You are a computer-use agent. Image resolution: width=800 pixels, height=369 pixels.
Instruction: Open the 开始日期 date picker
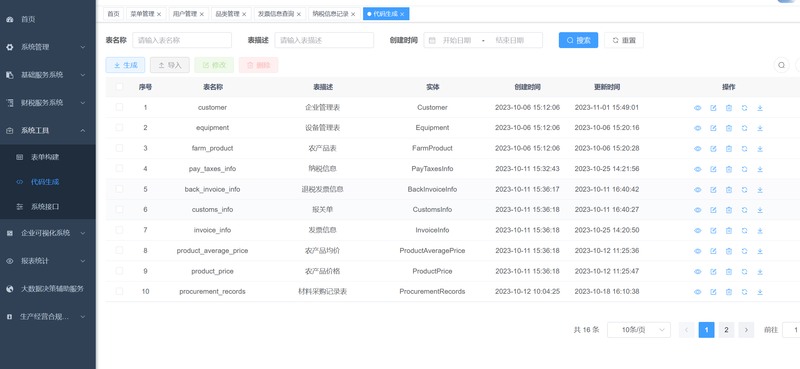[x=457, y=40]
